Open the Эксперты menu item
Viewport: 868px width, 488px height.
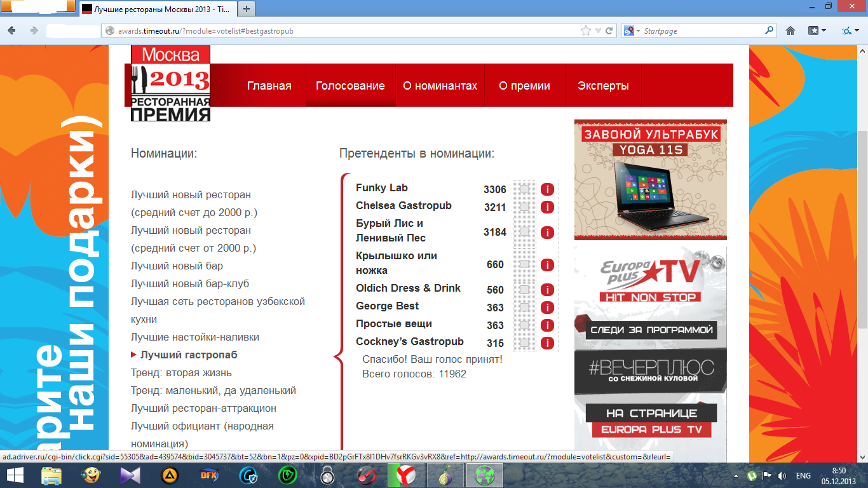[603, 86]
